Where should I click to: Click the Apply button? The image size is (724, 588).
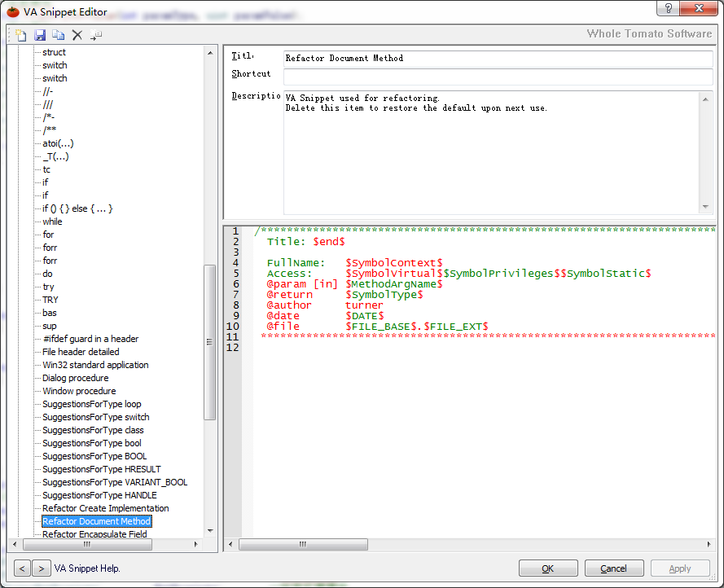pos(680,568)
